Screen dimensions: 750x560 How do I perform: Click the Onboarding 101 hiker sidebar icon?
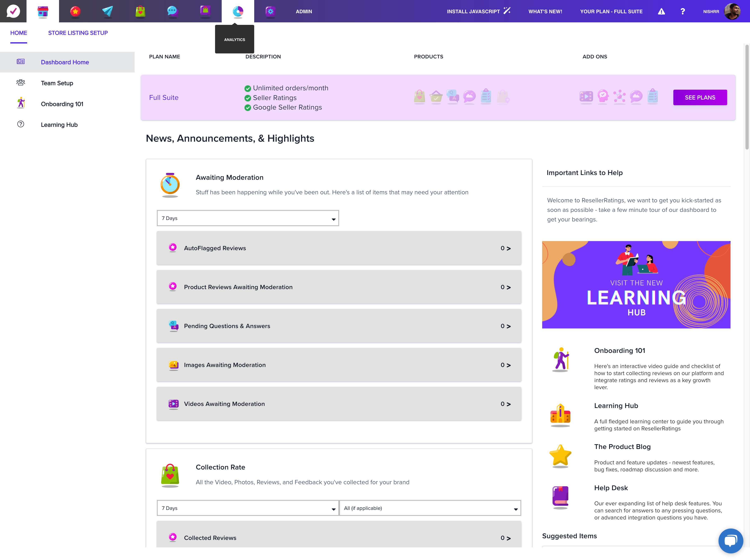coord(21,103)
